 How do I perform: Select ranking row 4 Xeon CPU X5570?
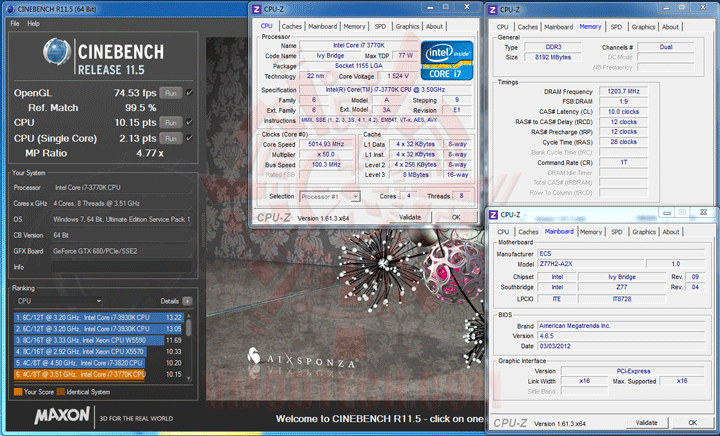[x=99, y=352]
